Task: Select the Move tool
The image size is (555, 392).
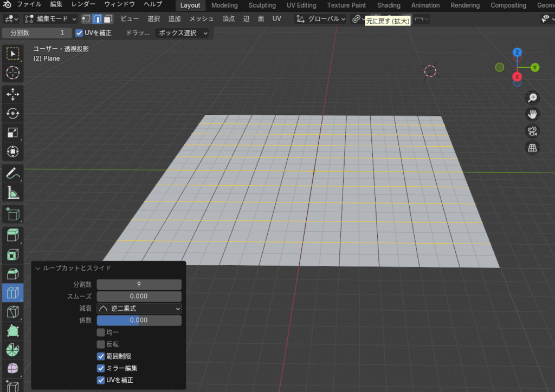Action: pyautogui.click(x=12, y=94)
